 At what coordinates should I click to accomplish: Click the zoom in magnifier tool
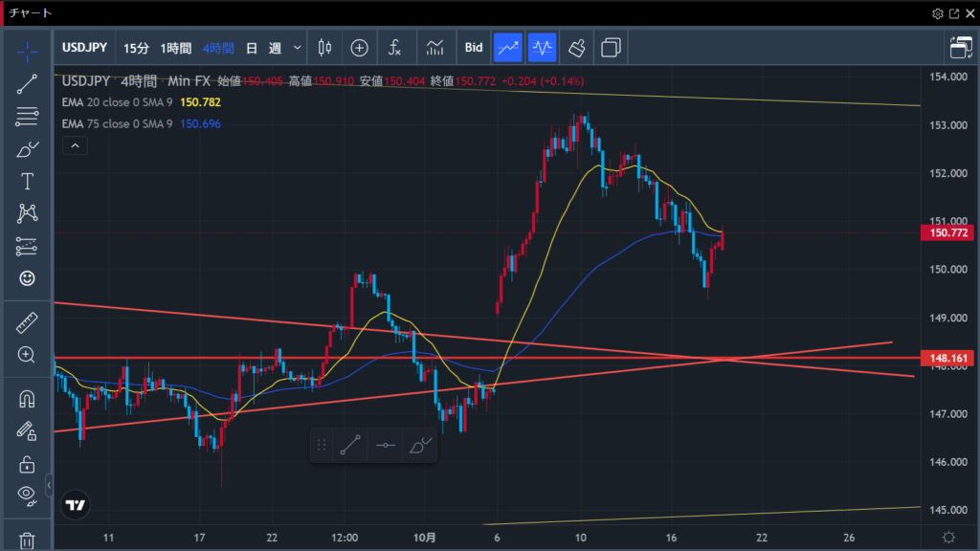tap(27, 355)
